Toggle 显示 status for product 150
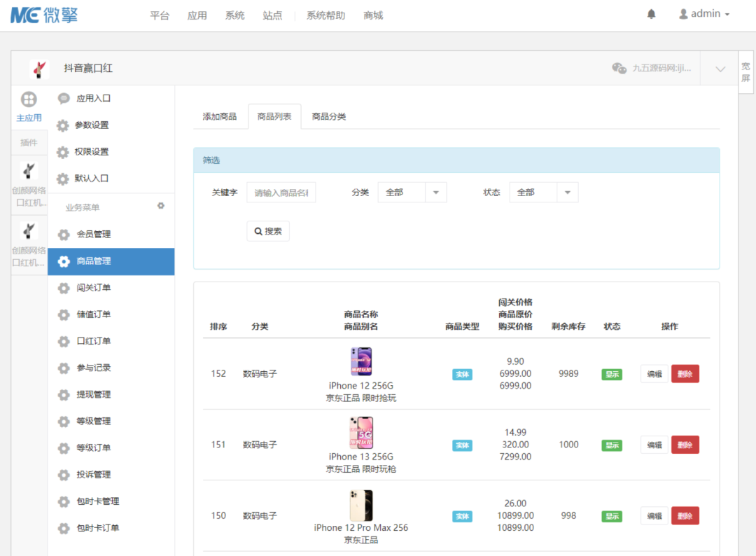 click(612, 517)
